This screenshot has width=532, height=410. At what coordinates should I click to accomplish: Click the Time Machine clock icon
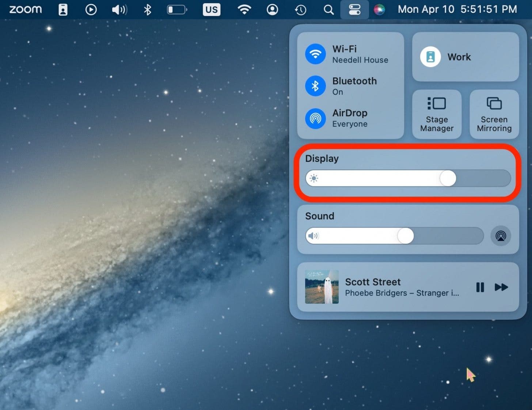(300, 10)
